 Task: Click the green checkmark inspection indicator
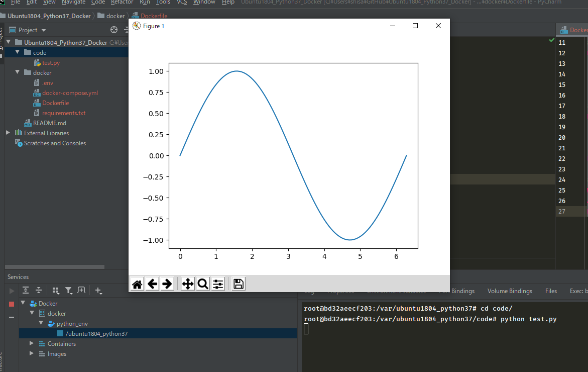pos(552,40)
